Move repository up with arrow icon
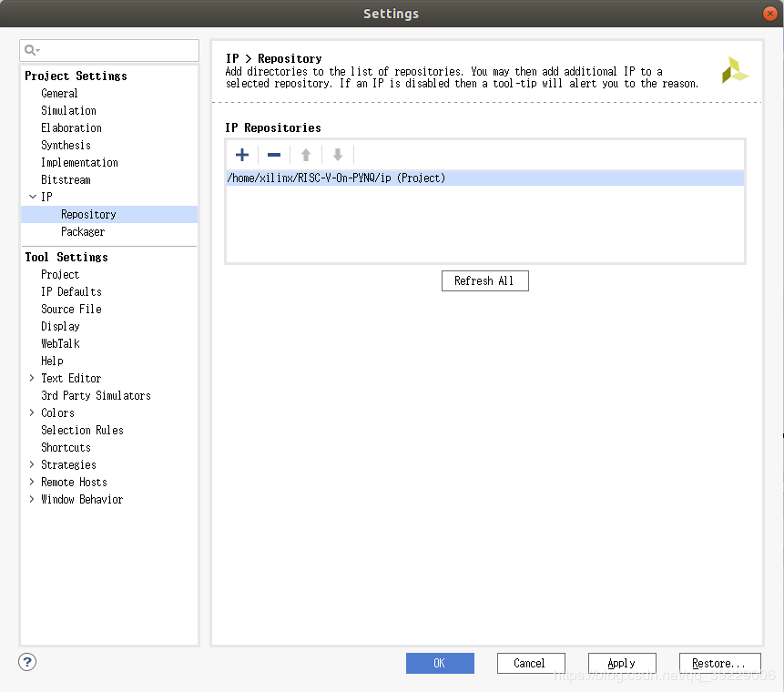Image resolution: width=784 pixels, height=692 pixels. (306, 155)
